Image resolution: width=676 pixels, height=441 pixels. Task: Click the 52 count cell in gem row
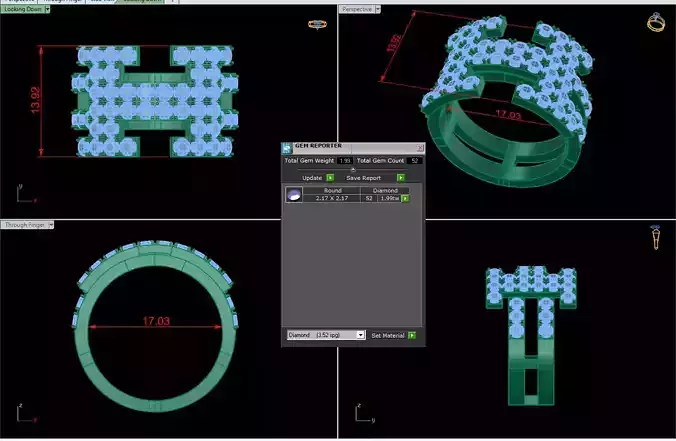(369, 198)
